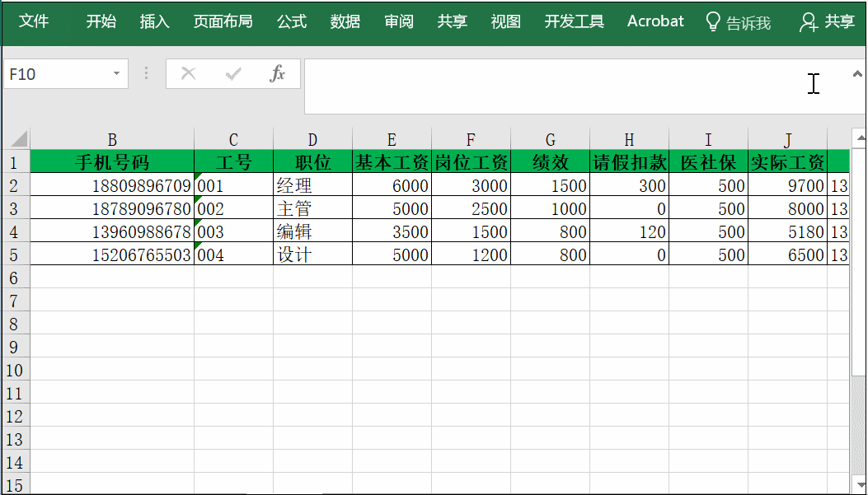Select column D header
This screenshot has width=868, height=495.
(312, 139)
